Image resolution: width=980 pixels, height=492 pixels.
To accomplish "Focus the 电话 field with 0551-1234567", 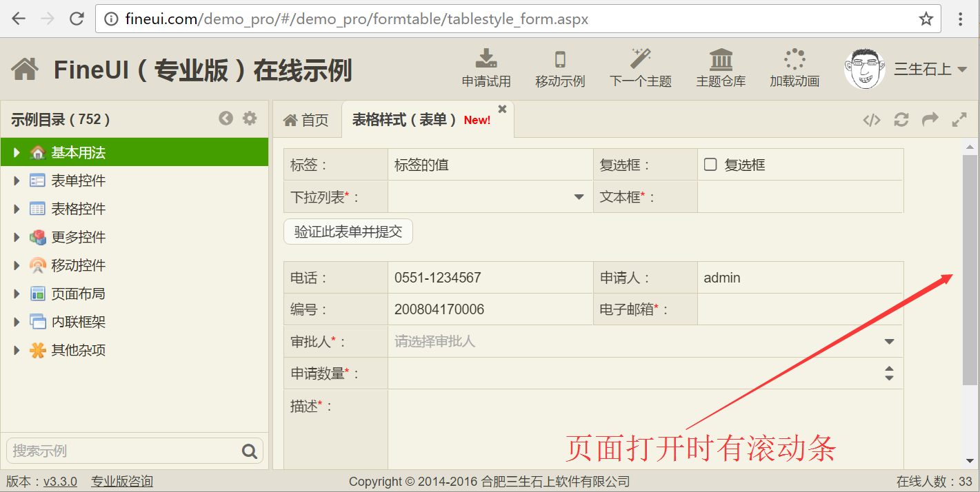I will pyautogui.click(x=490, y=278).
